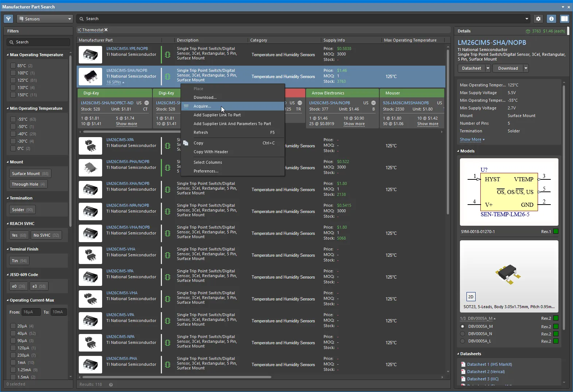The width and height of the screenshot is (573, 392).
Task: Check the -55°C min temperature filter
Action: click(x=13, y=119)
